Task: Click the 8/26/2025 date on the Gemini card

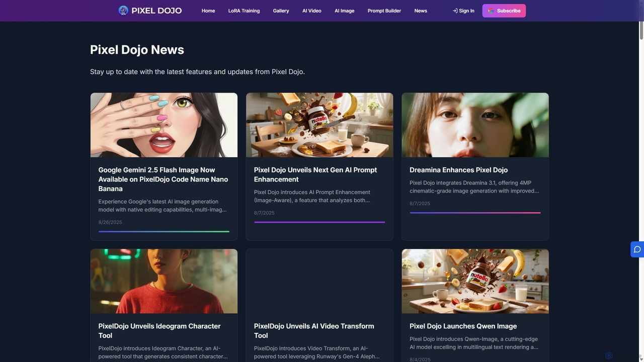Action: 110,222
